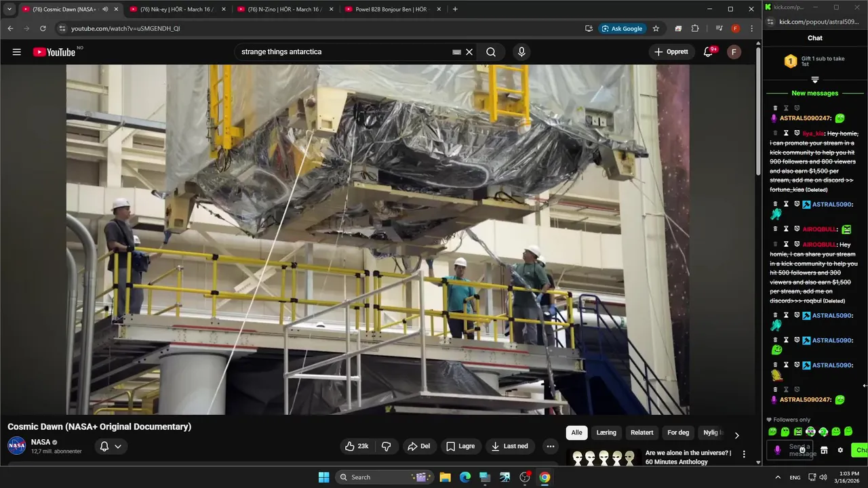Screen dimensions: 868x488
Task: Open more actions ellipsis under the video
Action: coord(551,446)
